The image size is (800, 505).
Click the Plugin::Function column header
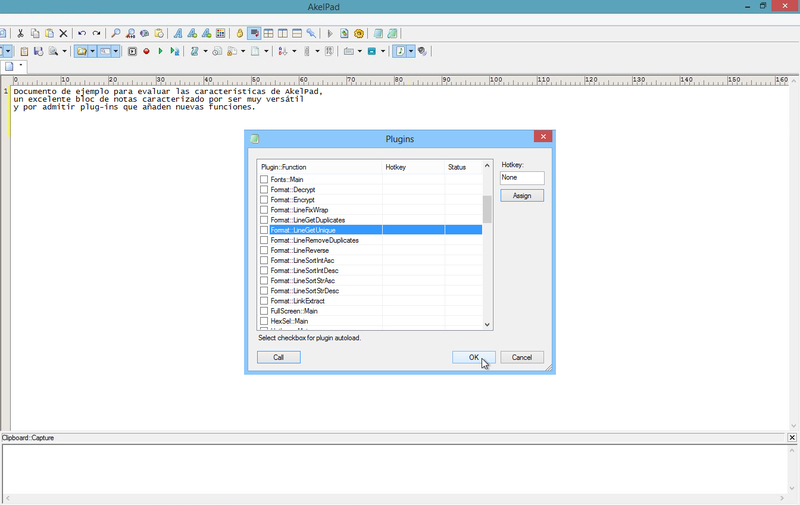coord(319,167)
